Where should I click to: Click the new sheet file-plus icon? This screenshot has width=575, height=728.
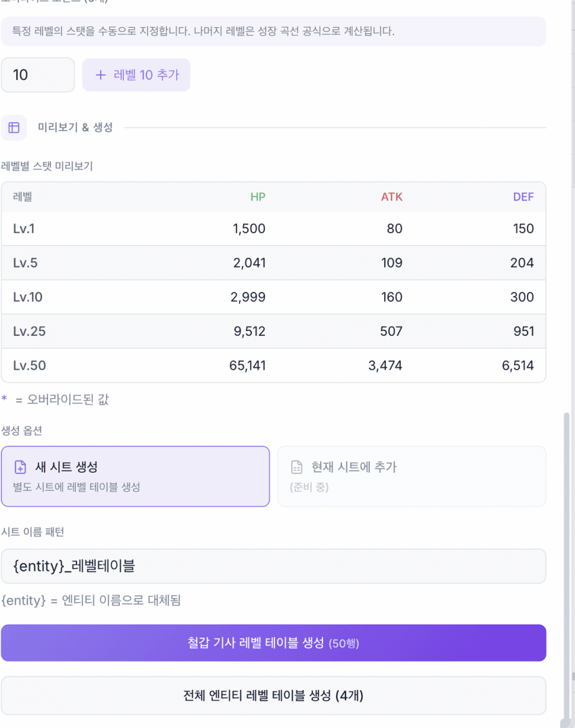point(20,467)
